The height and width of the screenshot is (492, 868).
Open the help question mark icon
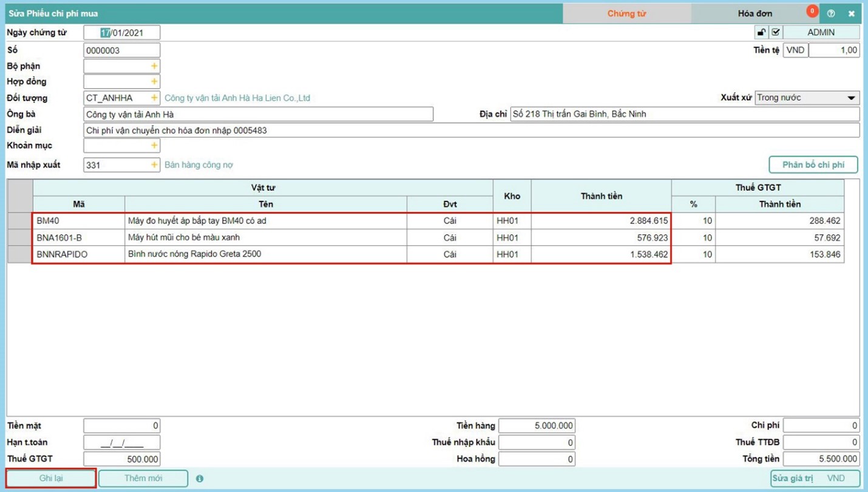click(831, 13)
